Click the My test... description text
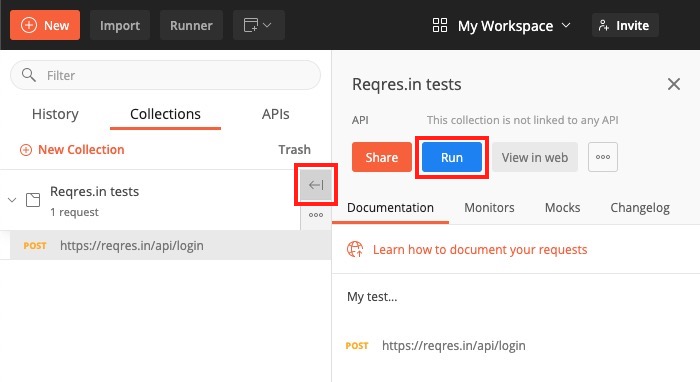The width and height of the screenshot is (700, 382). click(372, 297)
